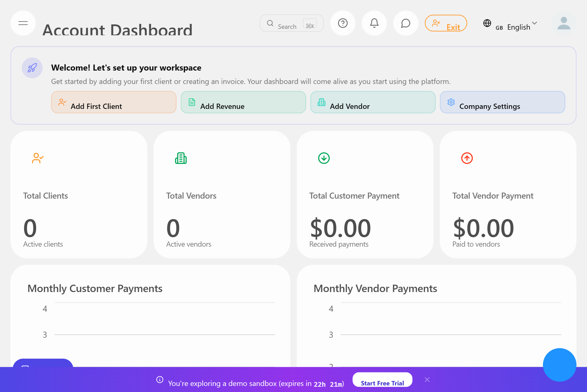587x392 pixels.
Task: Open the help question mark icon
Action: (x=343, y=23)
